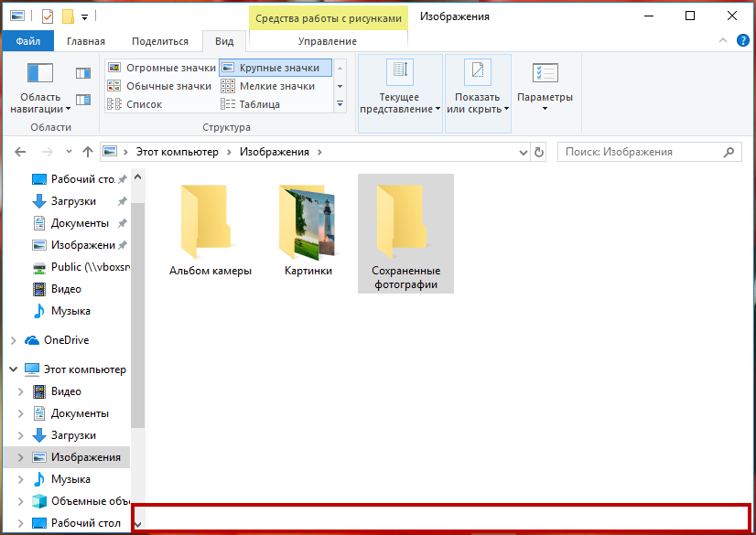Open the Поделиться ribbon tab
The image size is (756, 535).
click(159, 41)
